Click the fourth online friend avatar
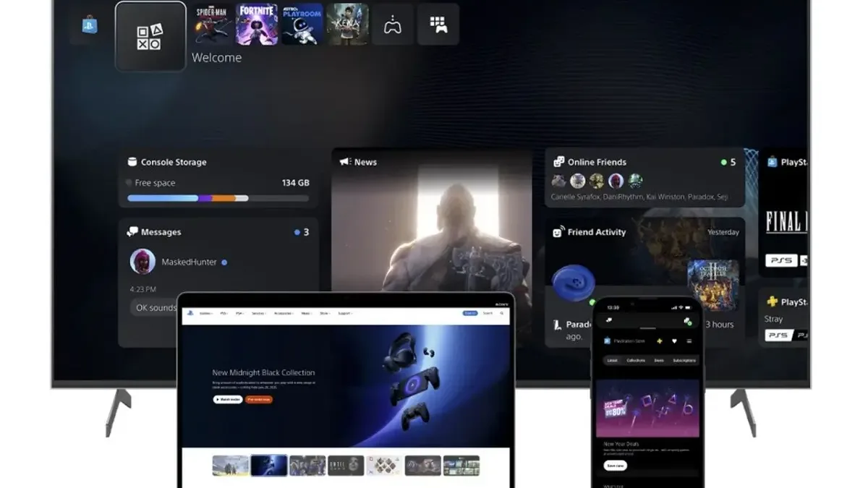Viewport: 868px width, 488px height. coord(616,181)
